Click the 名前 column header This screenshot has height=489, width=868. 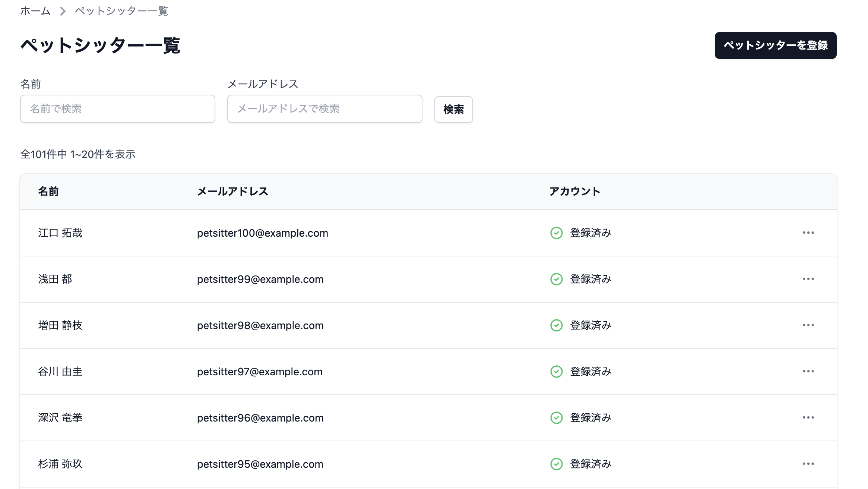coord(48,192)
